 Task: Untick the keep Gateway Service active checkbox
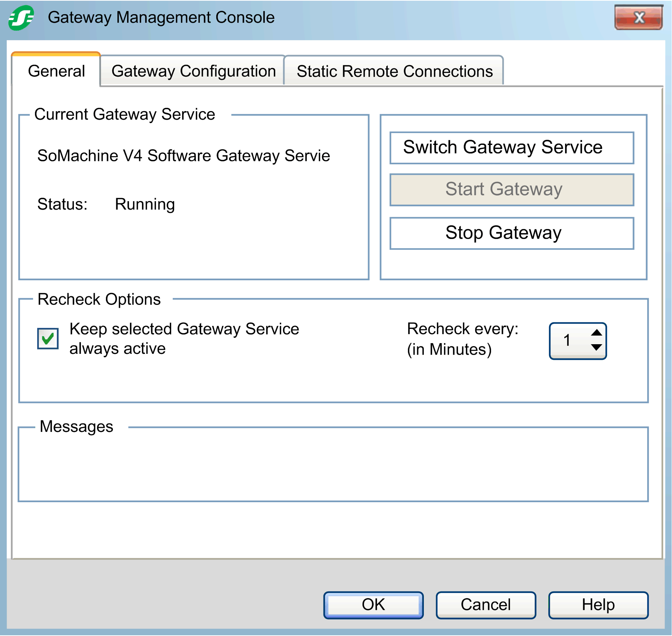coord(48,339)
